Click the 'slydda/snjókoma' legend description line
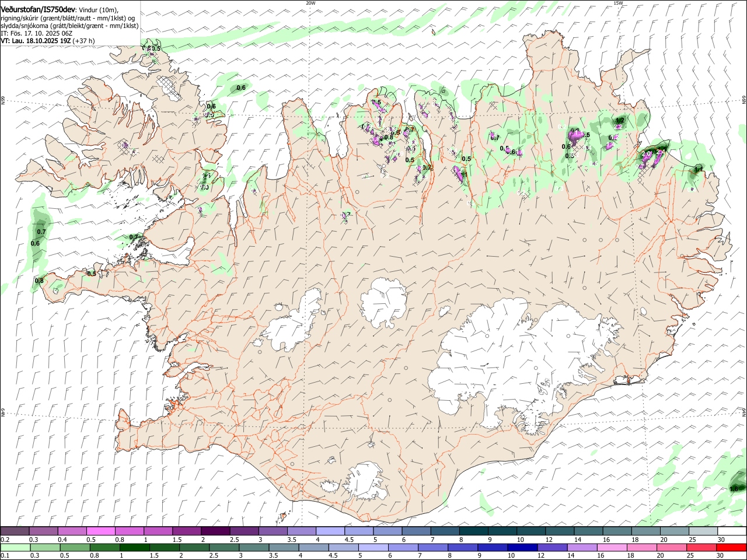 click(x=70, y=26)
